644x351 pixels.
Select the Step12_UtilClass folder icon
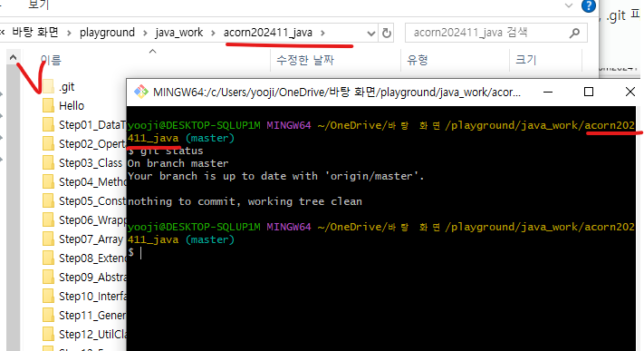49,334
